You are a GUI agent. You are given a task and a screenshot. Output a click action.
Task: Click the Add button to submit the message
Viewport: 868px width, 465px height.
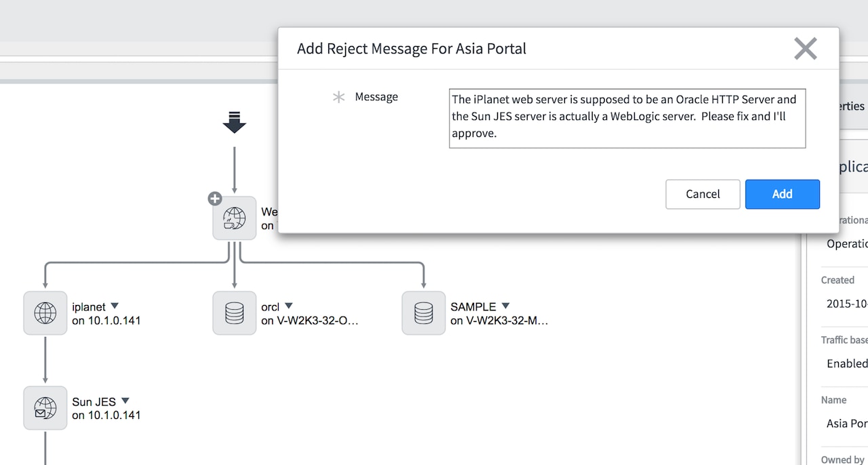(782, 194)
